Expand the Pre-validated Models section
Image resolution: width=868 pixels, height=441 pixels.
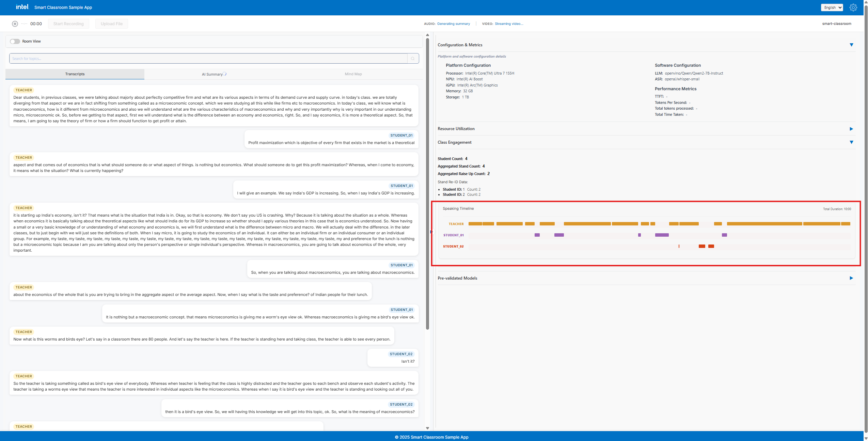[851, 278]
